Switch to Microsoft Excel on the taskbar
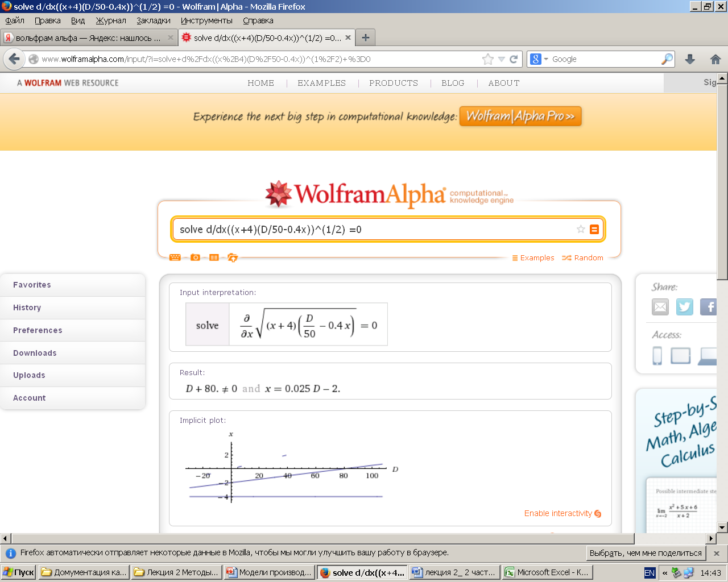Viewport: 728px width, 582px height. pyautogui.click(x=547, y=572)
